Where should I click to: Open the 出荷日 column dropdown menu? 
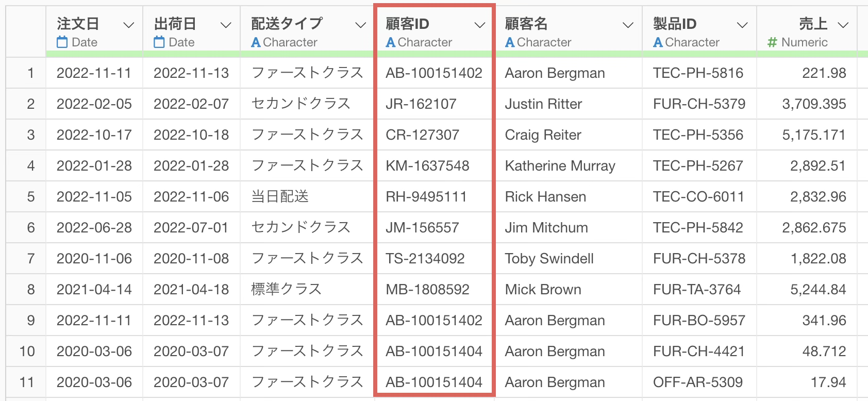click(x=226, y=25)
